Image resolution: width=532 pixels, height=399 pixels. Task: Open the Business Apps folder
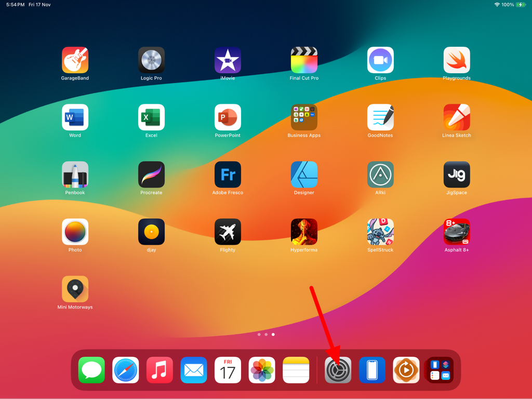coord(304,116)
